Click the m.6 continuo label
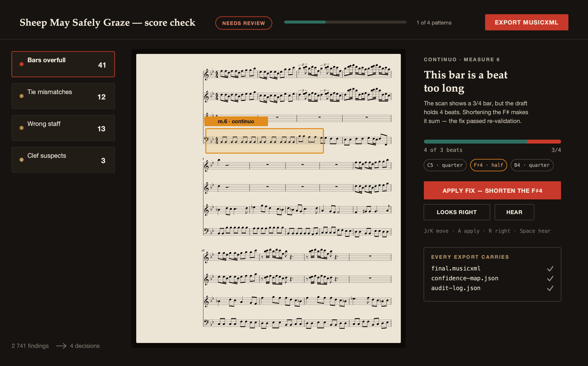The height and width of the screenshot is (366, 588). [236, 121]
